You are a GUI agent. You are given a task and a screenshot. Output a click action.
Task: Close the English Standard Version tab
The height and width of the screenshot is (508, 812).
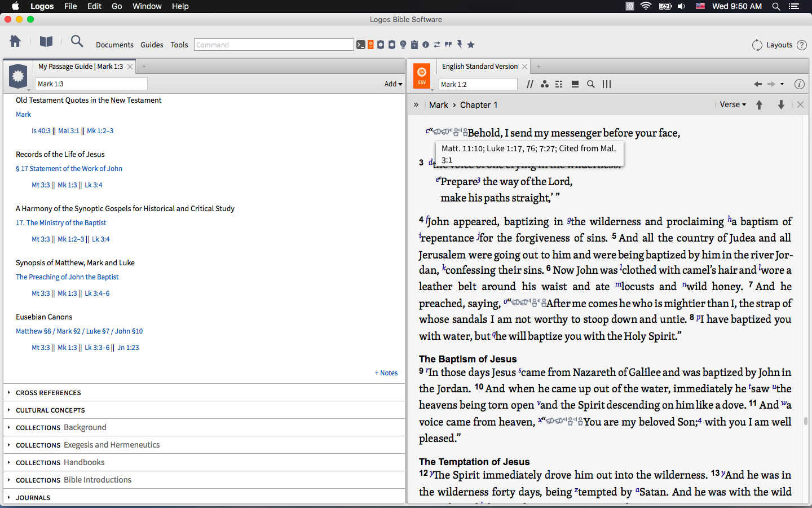[525, 67]
